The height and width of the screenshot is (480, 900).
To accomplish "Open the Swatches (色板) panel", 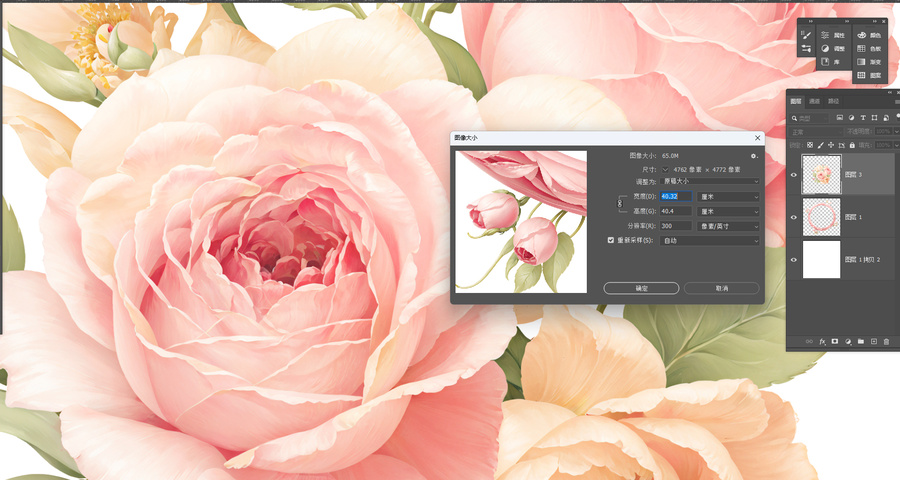I will point(870,49).
